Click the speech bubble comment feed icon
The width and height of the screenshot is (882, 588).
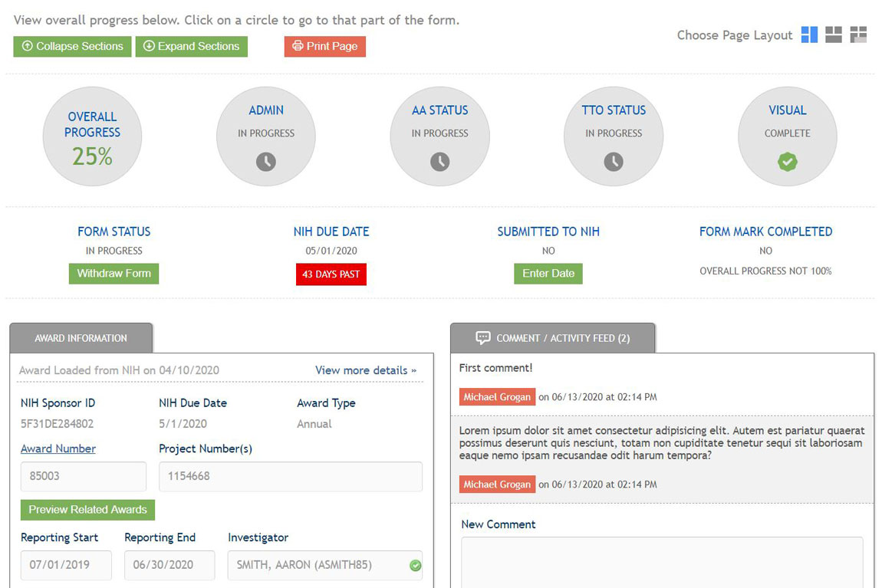482,337
